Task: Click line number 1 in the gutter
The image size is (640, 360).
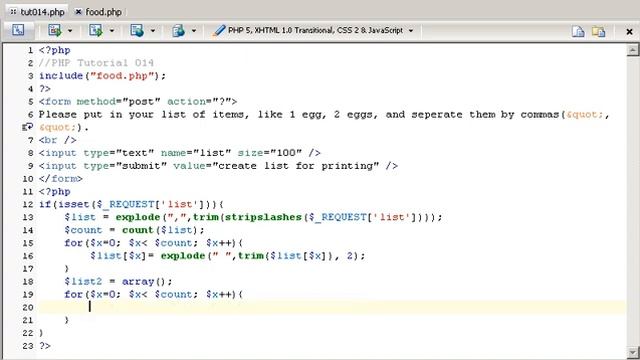Action: 30,50
